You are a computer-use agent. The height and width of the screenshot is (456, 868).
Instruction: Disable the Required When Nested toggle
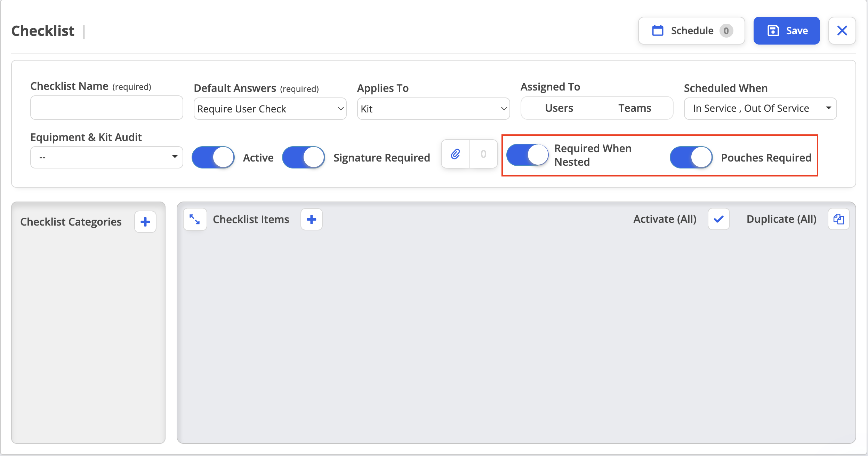click(528, 155)
